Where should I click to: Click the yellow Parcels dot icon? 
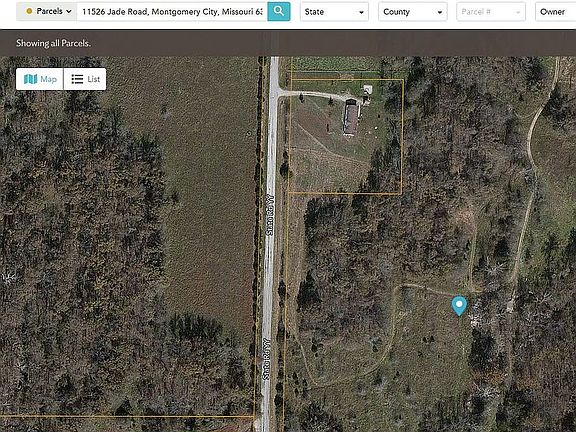point(29,11)
